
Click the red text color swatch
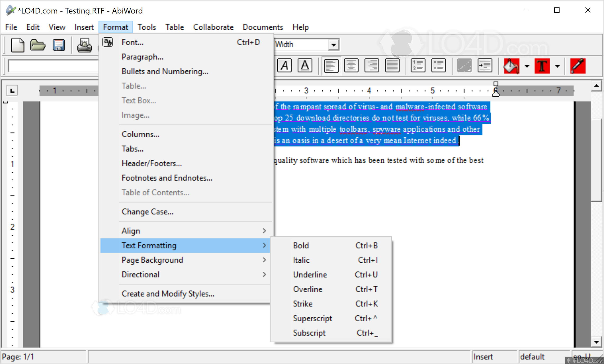click(542, 66)
